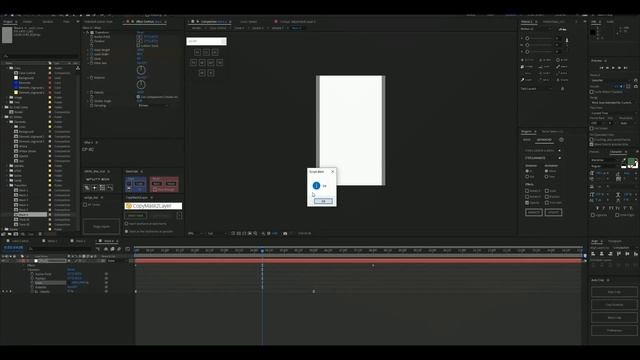
Task: Toggle Ligatures checkbox in Character panel
Action: coord(593,215)
